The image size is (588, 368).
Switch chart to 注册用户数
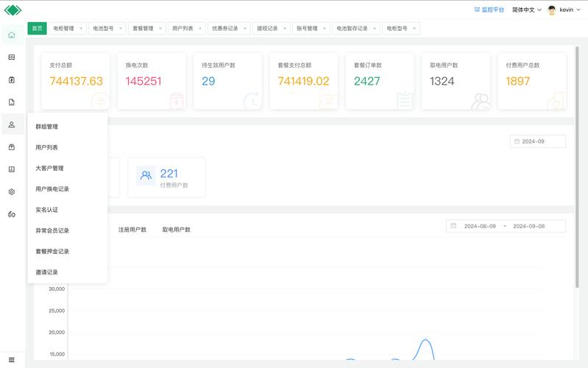132,230
